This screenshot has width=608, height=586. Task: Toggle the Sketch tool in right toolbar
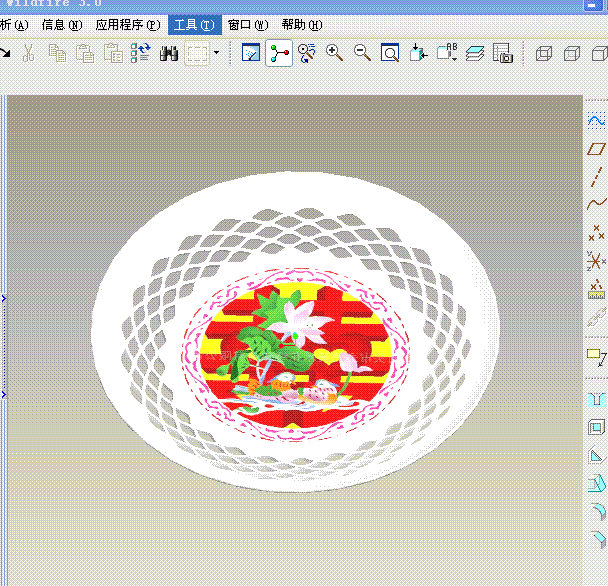click(596, 120)
